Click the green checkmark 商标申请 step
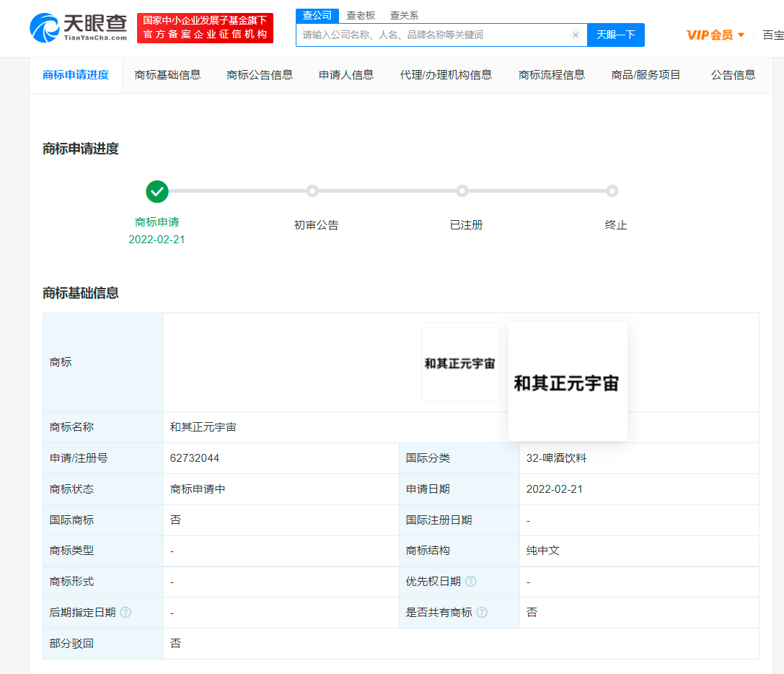This screenshot has width=784, height=674. [157, 192]
